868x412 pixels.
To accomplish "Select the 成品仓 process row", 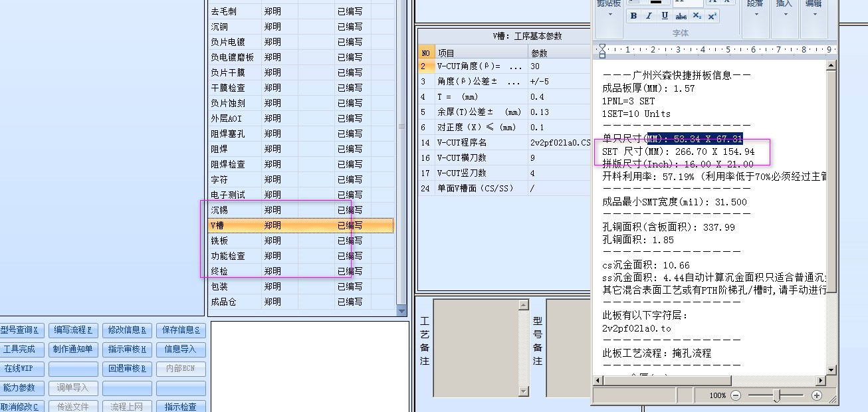I will [301, 302].
